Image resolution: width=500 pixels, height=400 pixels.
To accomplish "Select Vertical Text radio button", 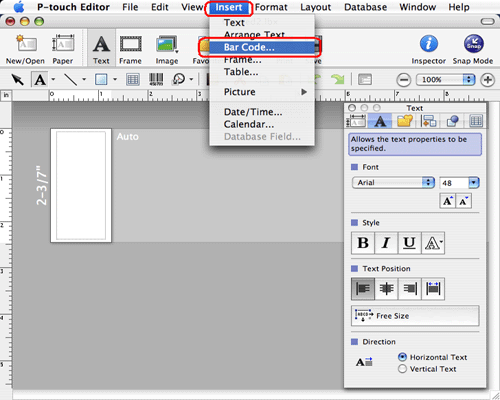I will coord(402,369).
